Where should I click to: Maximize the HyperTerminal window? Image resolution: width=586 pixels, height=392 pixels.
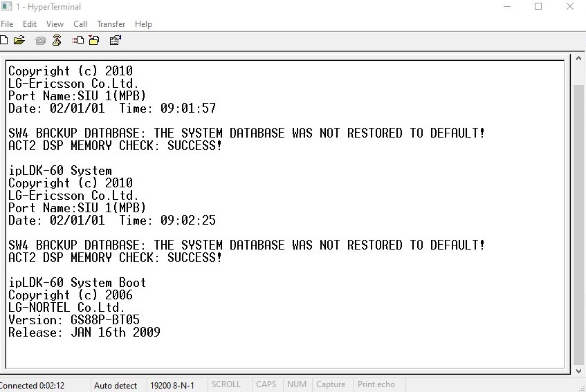coord(538,6)
